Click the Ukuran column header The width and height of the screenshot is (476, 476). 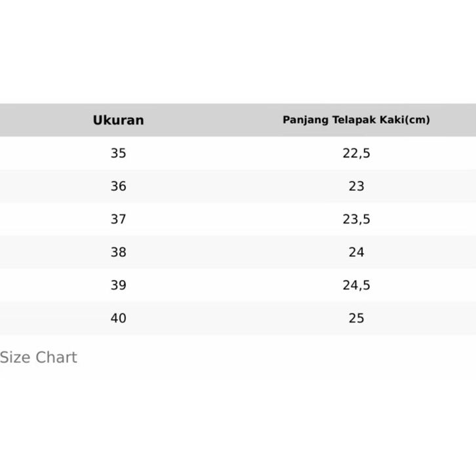click(x=118, y=120)
